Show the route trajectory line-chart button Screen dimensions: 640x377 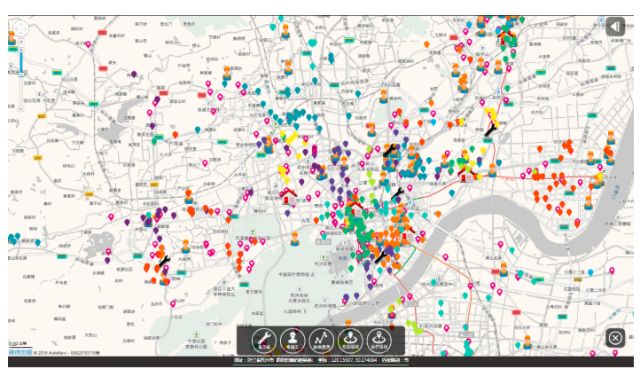tap(322, 340)
